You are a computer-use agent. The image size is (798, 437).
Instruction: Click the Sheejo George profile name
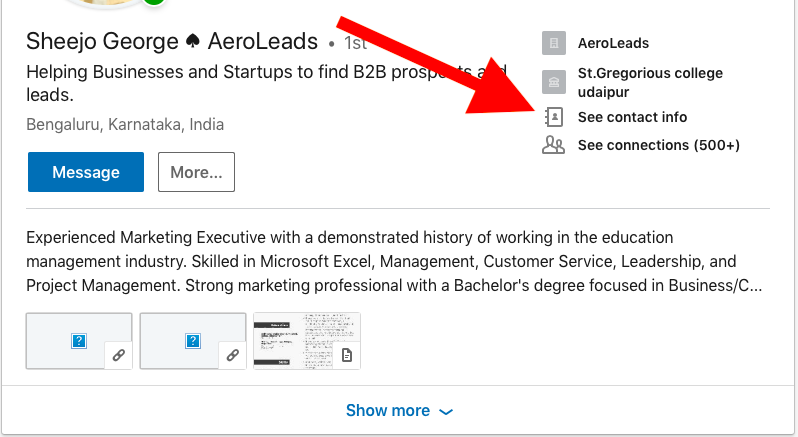point(102,41)
